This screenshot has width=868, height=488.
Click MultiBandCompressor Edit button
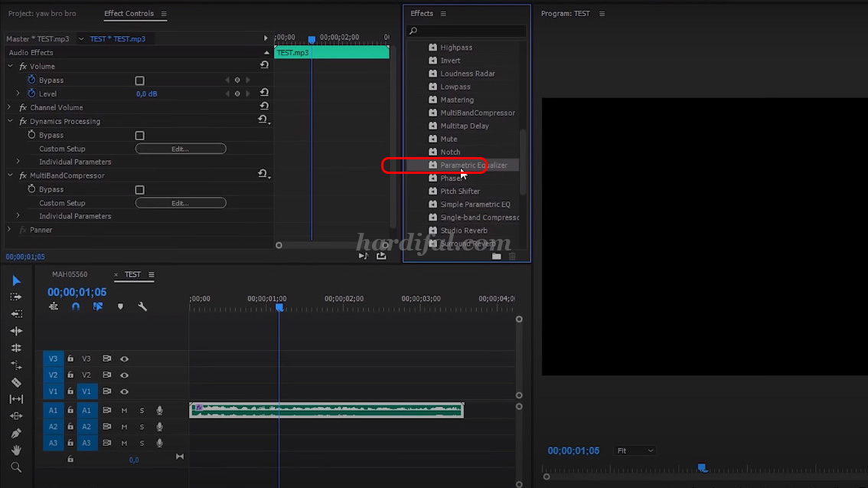pos(181,203)
